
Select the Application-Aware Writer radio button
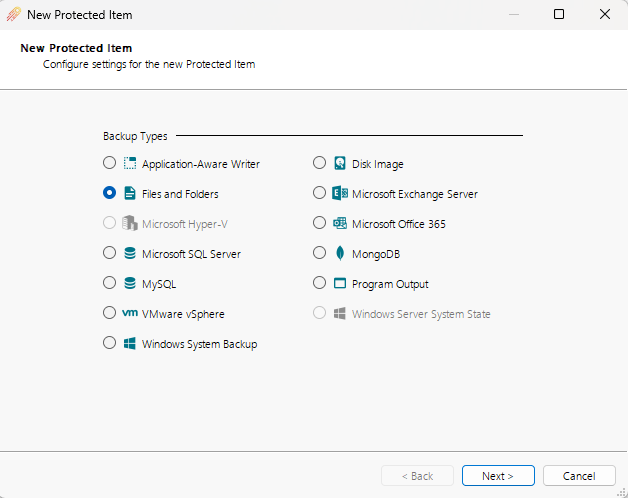[x=109, y=163]
